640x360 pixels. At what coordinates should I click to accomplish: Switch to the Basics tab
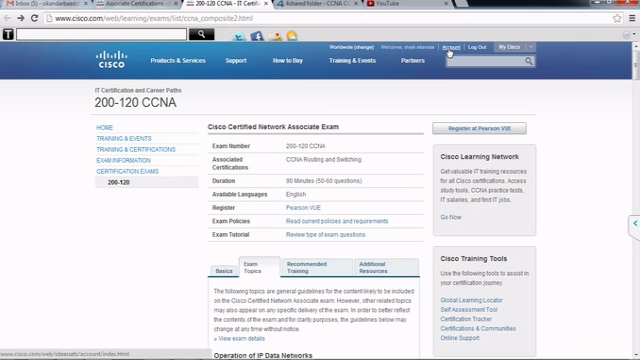pyautogui.click(x=224, y=271)
